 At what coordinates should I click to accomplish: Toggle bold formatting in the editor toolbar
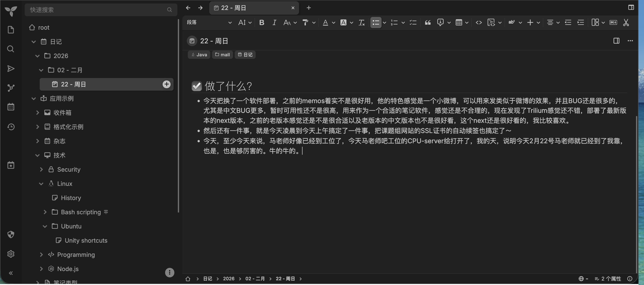pos(261,22)
